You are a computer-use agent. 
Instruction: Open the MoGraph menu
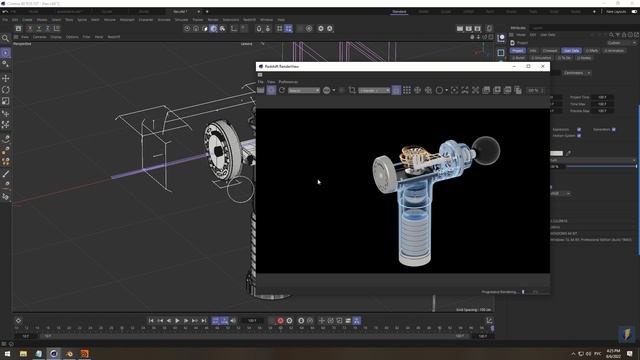[127, 20]
